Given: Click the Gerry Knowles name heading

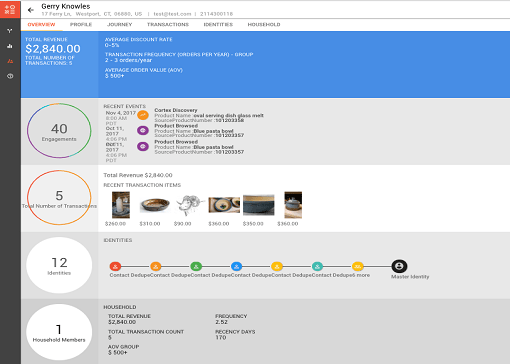Looking at the screenshot, I should 66,6.
